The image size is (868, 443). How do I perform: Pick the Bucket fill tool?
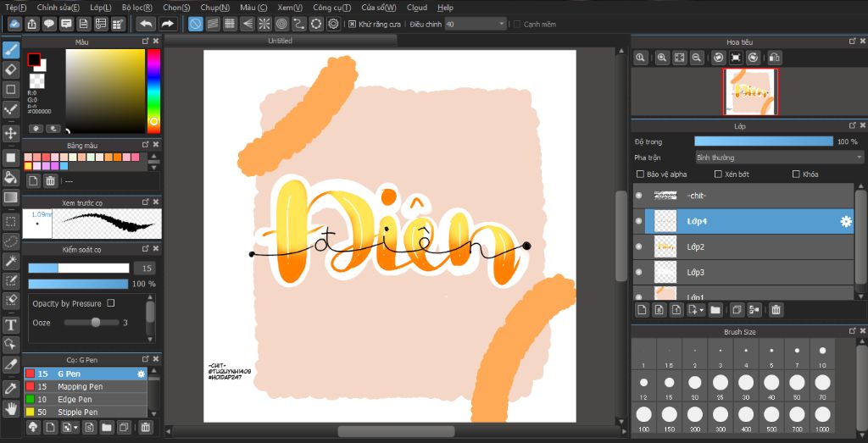[x=10, y=178]
